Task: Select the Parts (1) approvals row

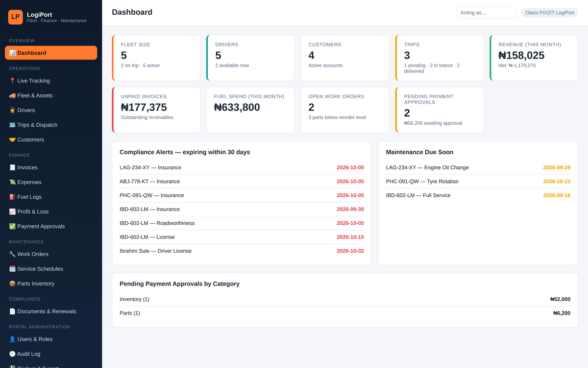Action: point(345,313)
